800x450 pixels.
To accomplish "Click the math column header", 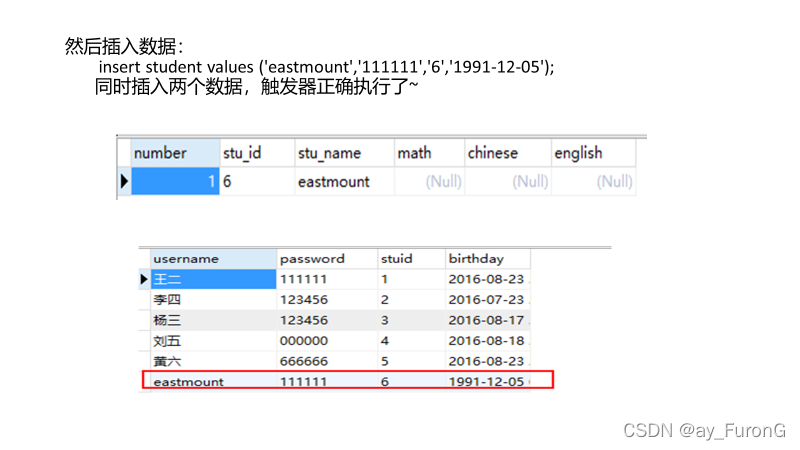I will pos(430,153).
